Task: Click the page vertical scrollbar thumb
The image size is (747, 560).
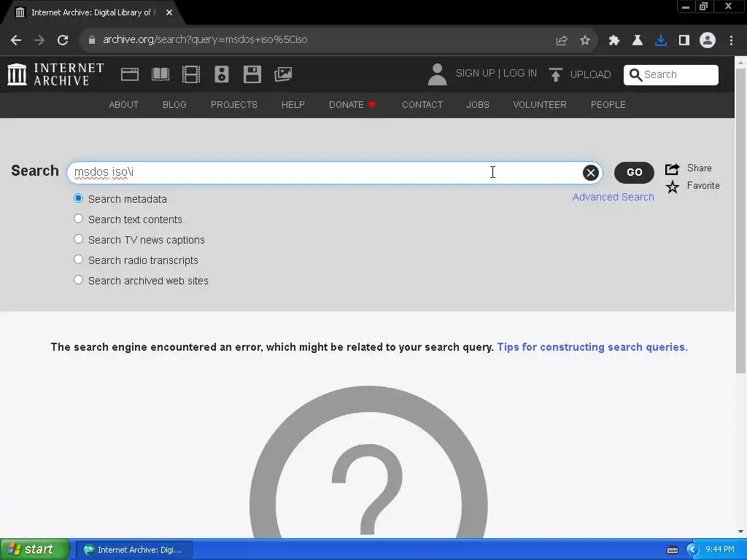Action: pos(740,220)
